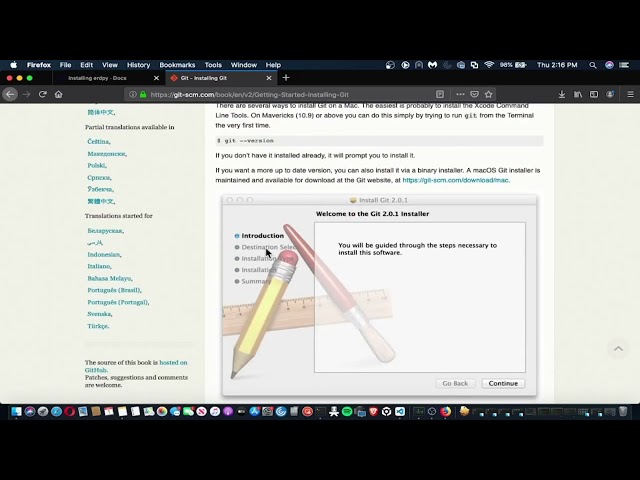
Task: Open the Tools menu
Action: point(213,65)
